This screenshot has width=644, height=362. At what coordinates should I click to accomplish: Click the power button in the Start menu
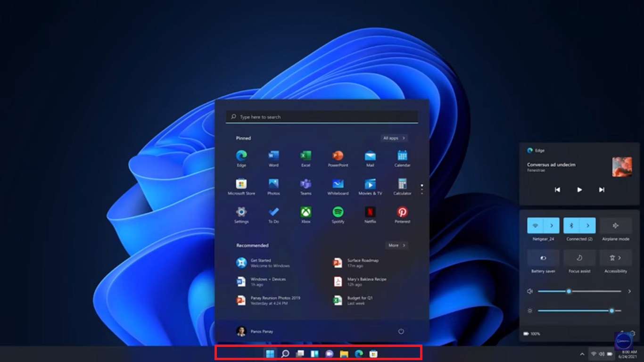pyautogui.click(x=401, y=331)
